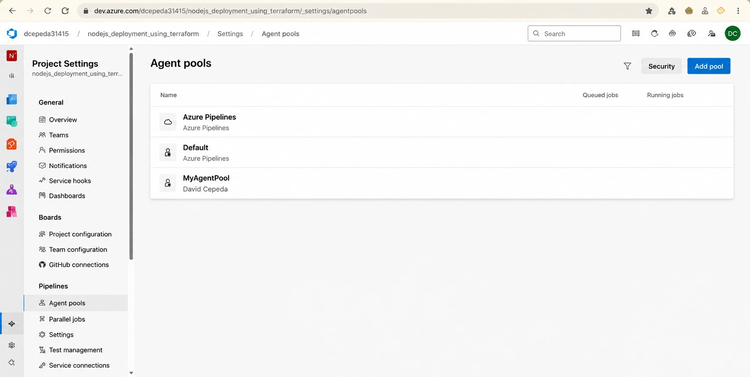Screen dimensions: 750x377
Task: Click the browser back arrow
Action: pyautogui.click(x=12, y=11)
